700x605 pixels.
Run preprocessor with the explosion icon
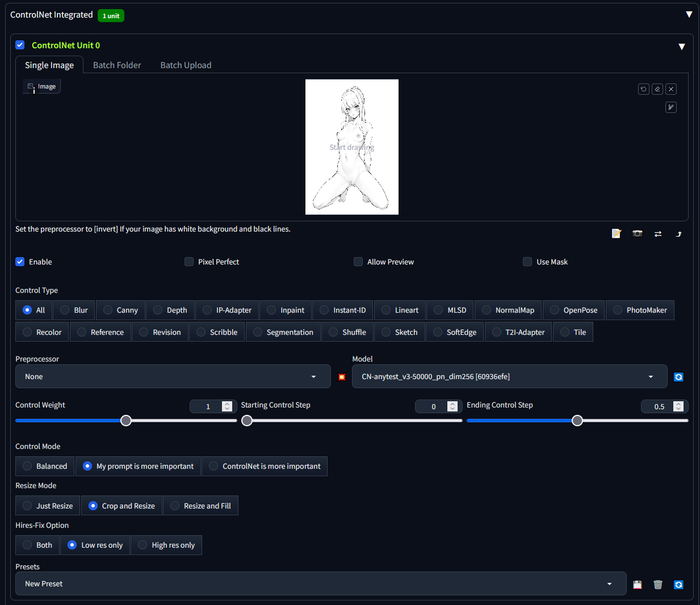pyautogui.click(x=342, y=377)
